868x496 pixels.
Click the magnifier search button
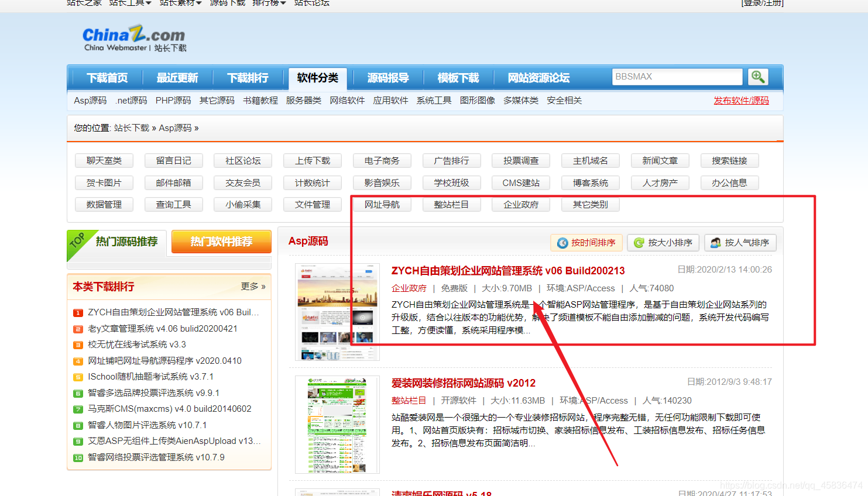[x=758, y=77]
